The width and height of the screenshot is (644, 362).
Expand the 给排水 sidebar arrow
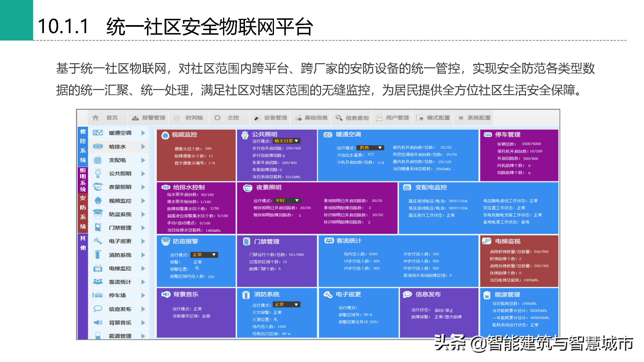143,146
